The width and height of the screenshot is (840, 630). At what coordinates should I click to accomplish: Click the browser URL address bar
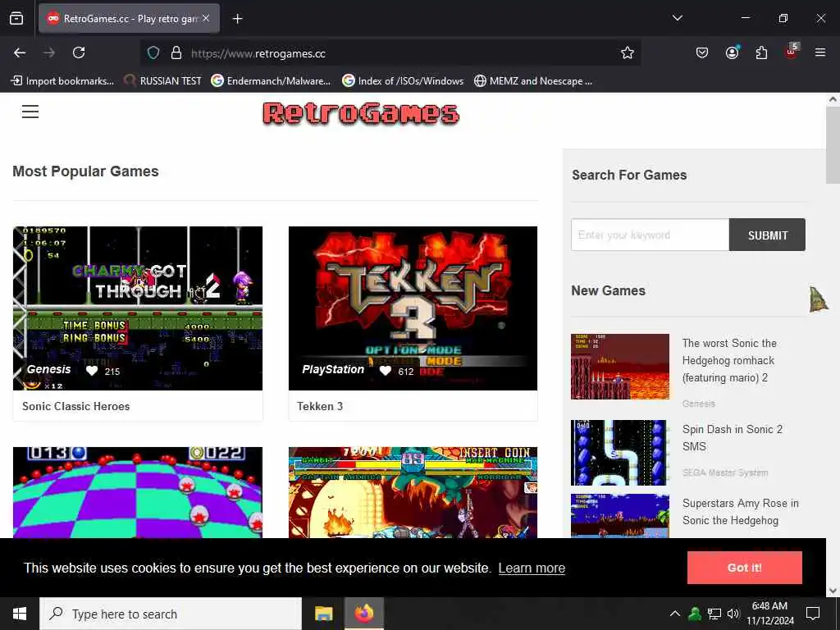coord(391,53)
